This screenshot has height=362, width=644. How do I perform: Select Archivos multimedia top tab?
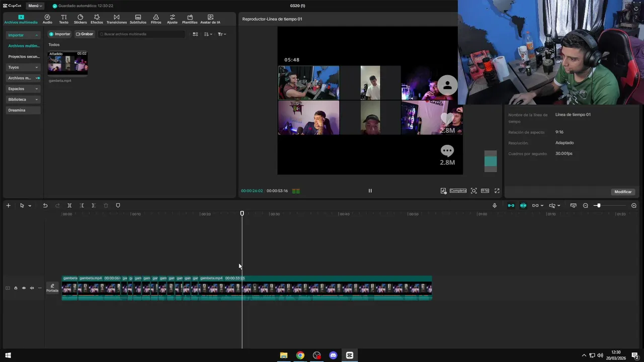coord(21,19)
